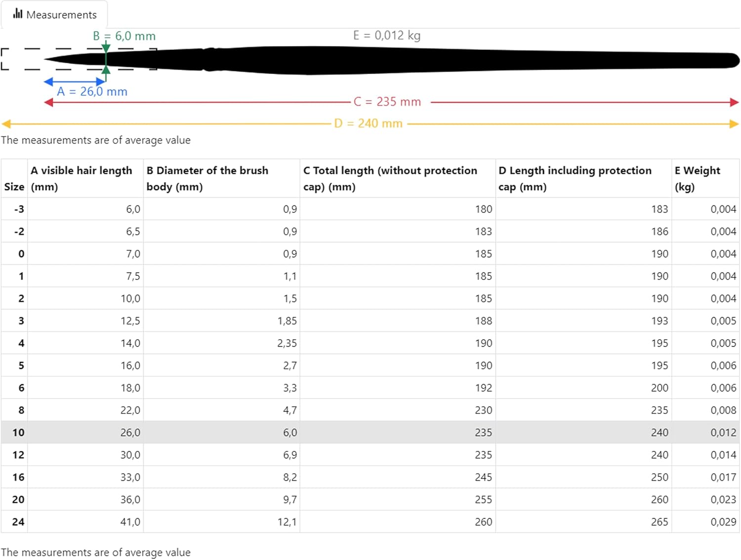Click B Diameter of the brush body header
The image size is (741, 560).
click(207, 178)
